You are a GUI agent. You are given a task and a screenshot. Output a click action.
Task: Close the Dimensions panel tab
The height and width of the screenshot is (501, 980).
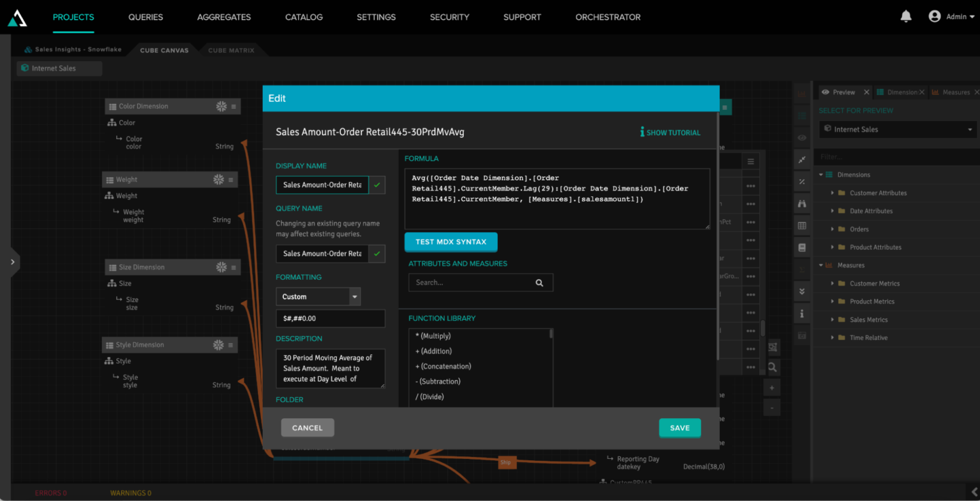[922, 92]
